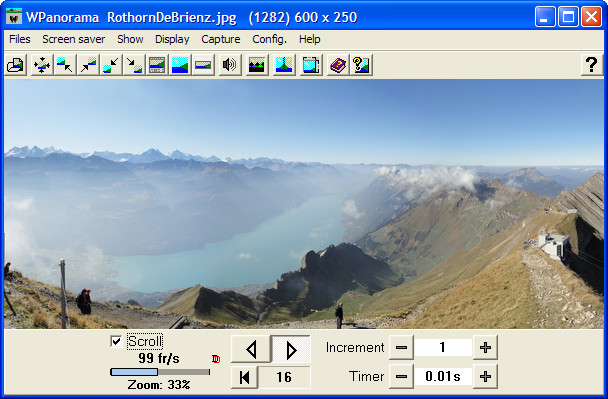
Task: Click the yellow question mark picture icon
Action: click(x=361, y=65)
